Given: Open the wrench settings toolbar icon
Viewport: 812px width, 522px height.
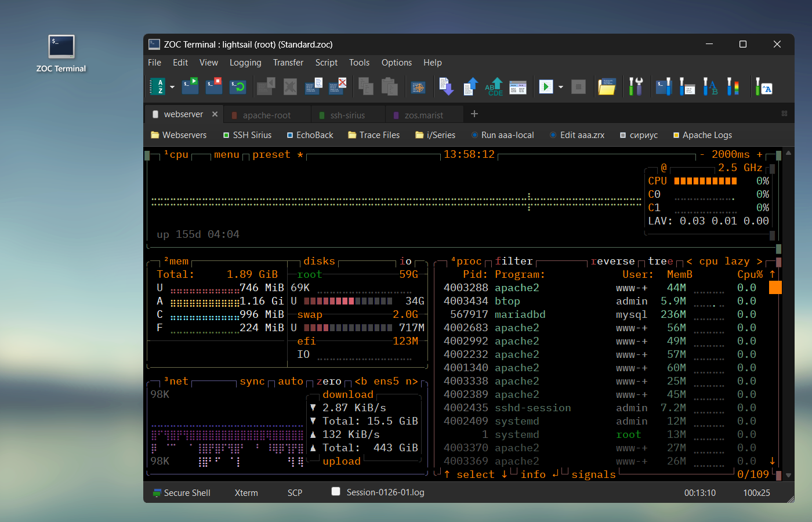Looking at the screenshot, I should pyautogui.click(x=636, y=87).
